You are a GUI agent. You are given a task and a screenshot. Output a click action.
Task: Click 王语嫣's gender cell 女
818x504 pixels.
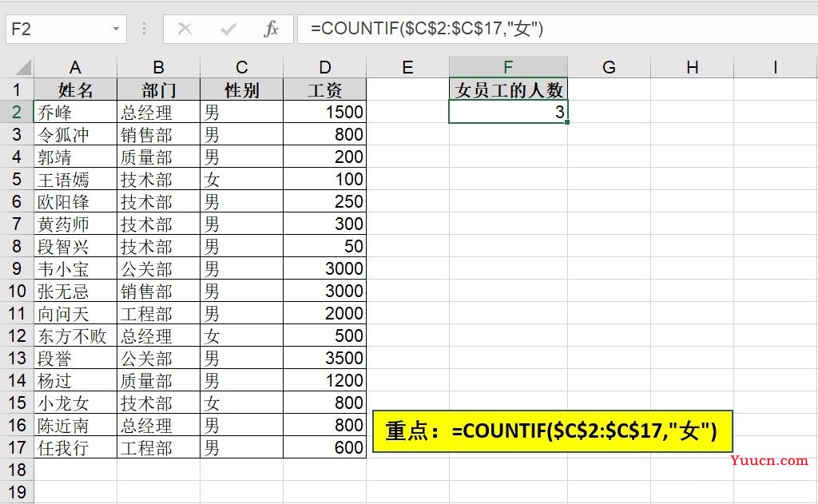point(241,180)
